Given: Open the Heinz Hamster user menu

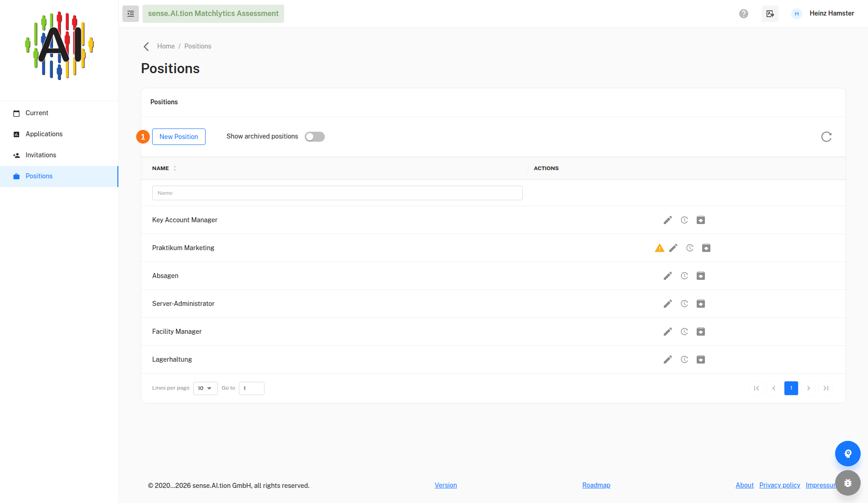Looking at the screenshot, I should tap(823, 14).
